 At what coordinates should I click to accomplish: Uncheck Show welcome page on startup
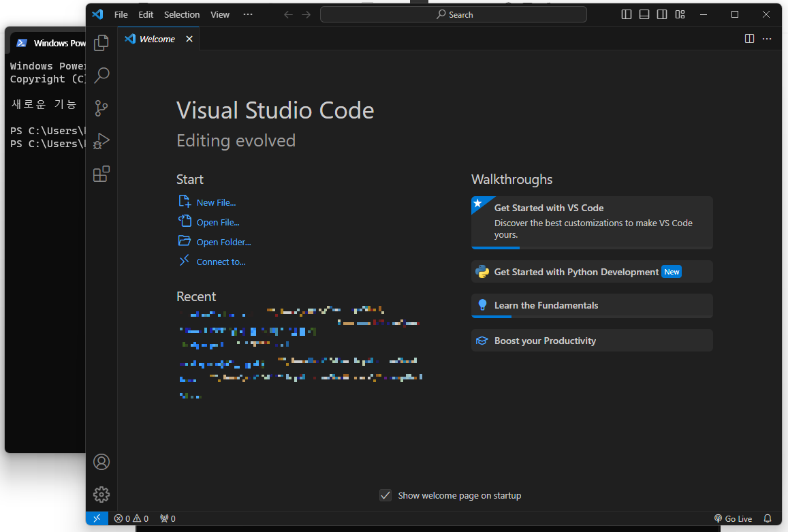click(385, 495)
